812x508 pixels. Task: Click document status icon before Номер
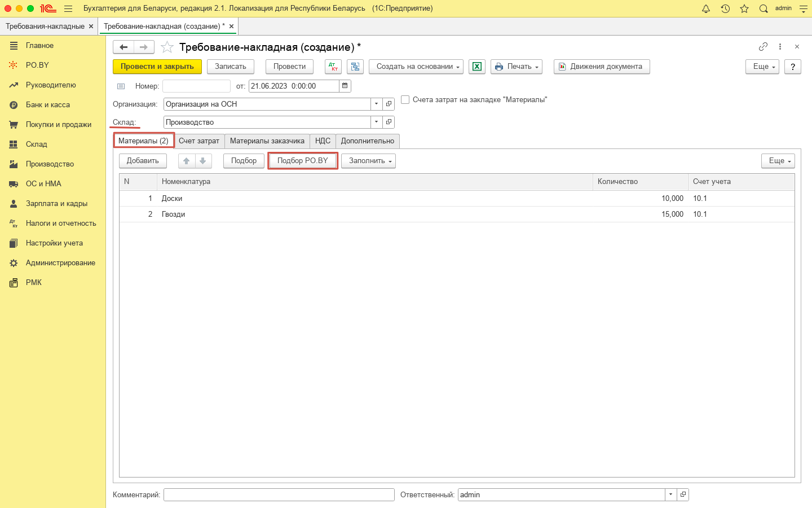tap(121, 86)
